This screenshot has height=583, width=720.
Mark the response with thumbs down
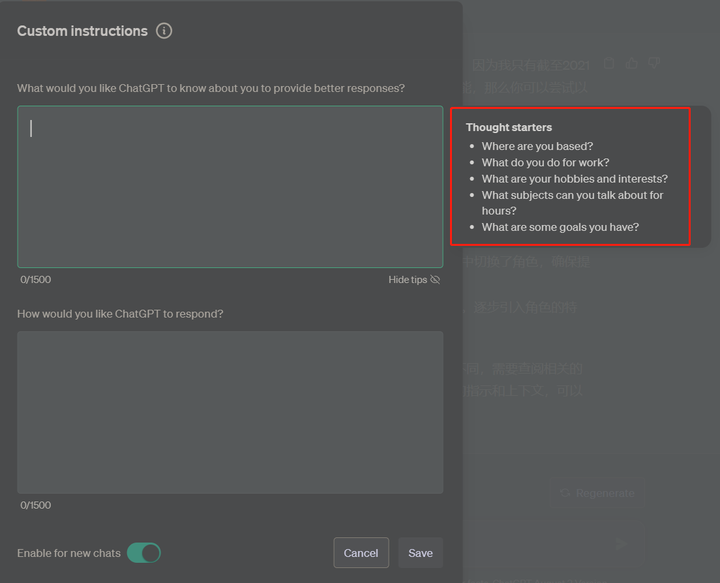654,64
